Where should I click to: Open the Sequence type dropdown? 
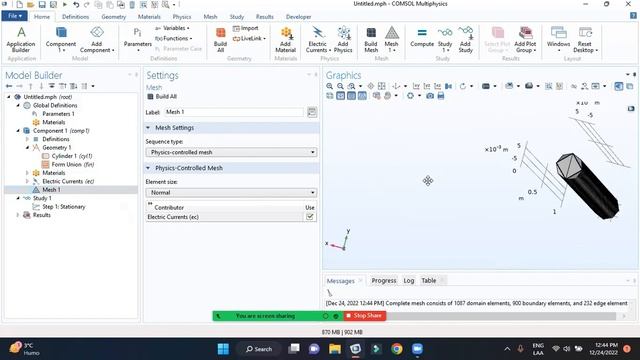(x=231, y=152)
